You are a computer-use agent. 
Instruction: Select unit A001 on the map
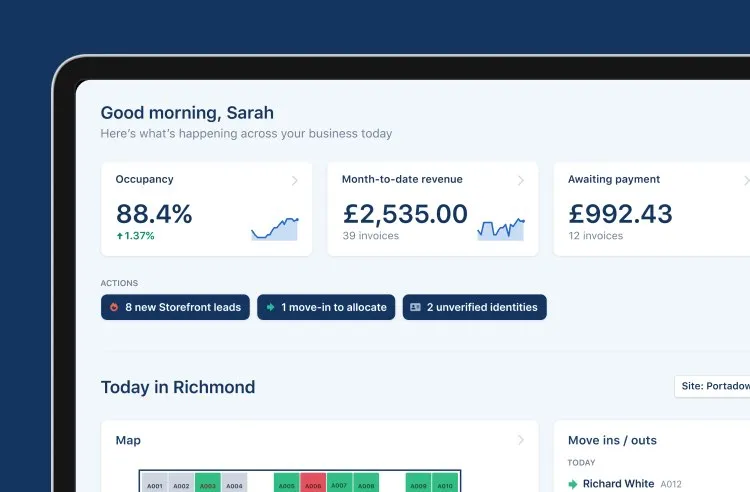(x=154, y=483)
